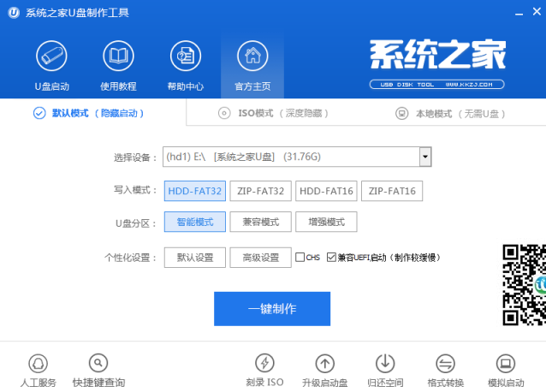Uncheck 兼容UEFI启动 checkbox

point(331,257)
